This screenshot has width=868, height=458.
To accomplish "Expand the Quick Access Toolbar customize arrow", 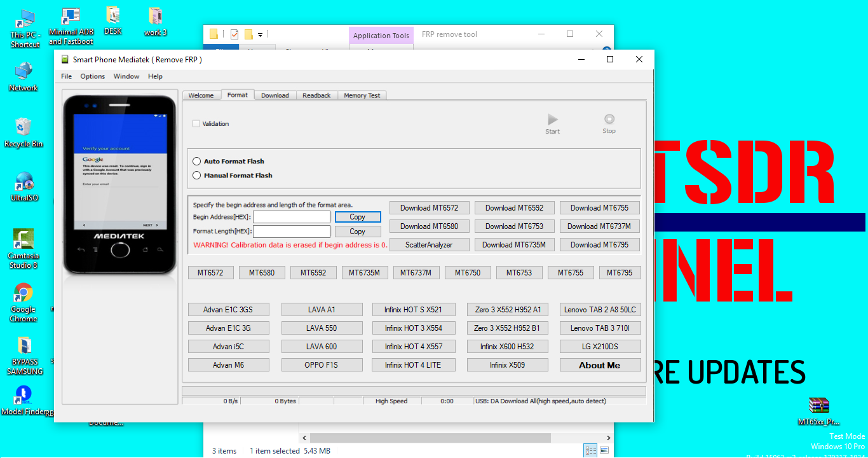I will coord(260,34).
